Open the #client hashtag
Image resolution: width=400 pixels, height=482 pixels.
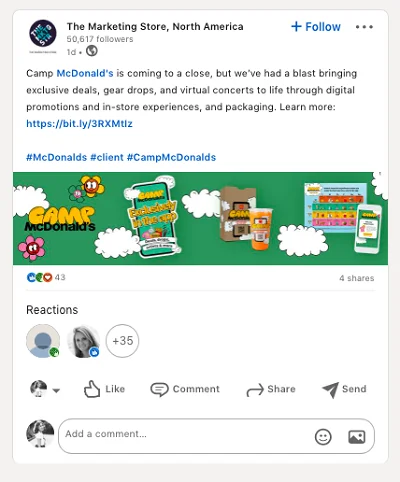107,157
